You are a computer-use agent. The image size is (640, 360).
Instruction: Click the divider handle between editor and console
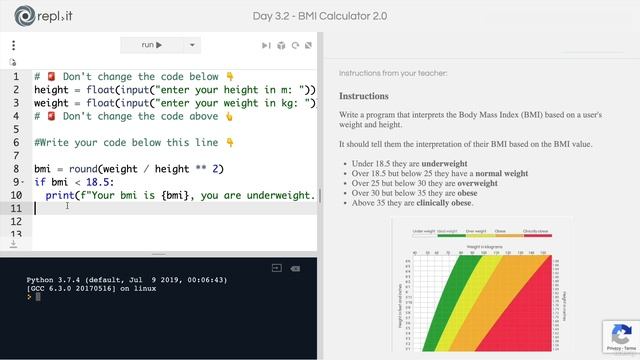pyautogui.click(x=158, y=254)
